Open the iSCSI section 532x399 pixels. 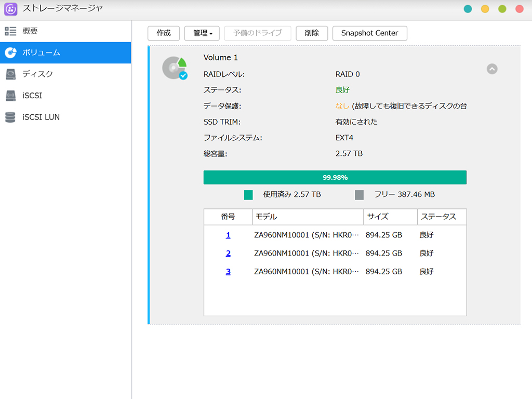(65, 96)
